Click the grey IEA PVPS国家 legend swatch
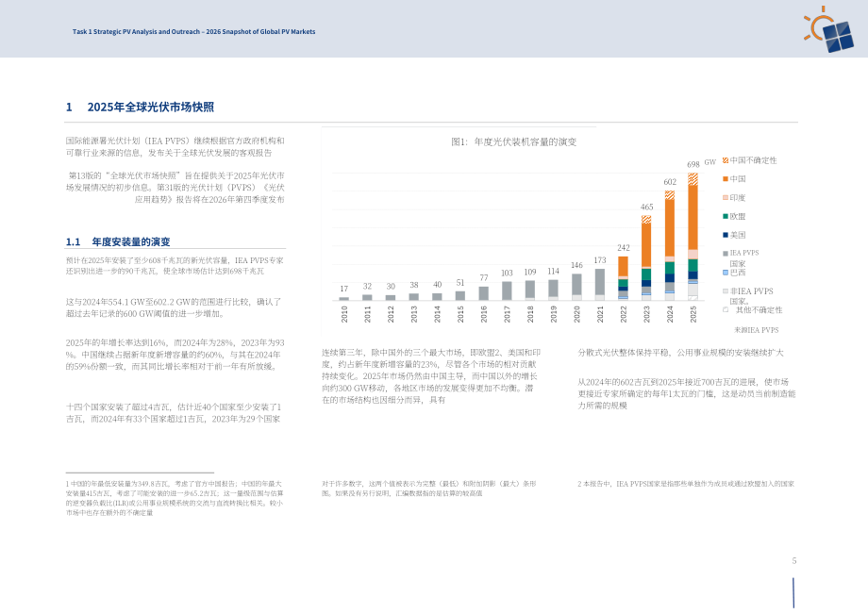This screenshot has height=614, width=868. click(x=726, y=254)
